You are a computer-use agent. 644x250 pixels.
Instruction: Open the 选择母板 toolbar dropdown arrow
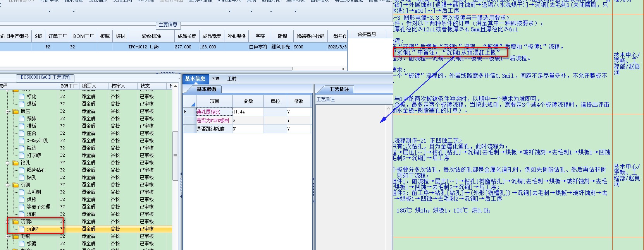295,11
